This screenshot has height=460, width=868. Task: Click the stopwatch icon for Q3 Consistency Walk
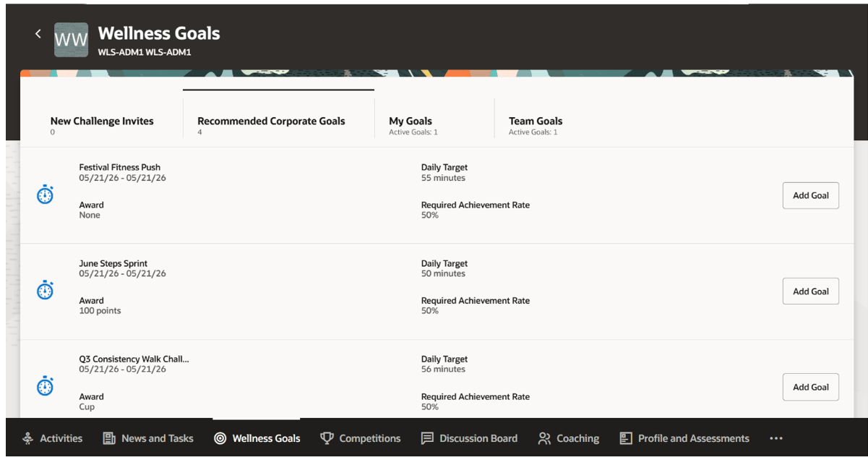click(45, 386)
